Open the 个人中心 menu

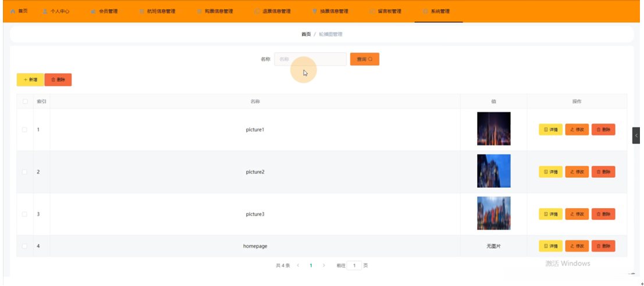56,11
